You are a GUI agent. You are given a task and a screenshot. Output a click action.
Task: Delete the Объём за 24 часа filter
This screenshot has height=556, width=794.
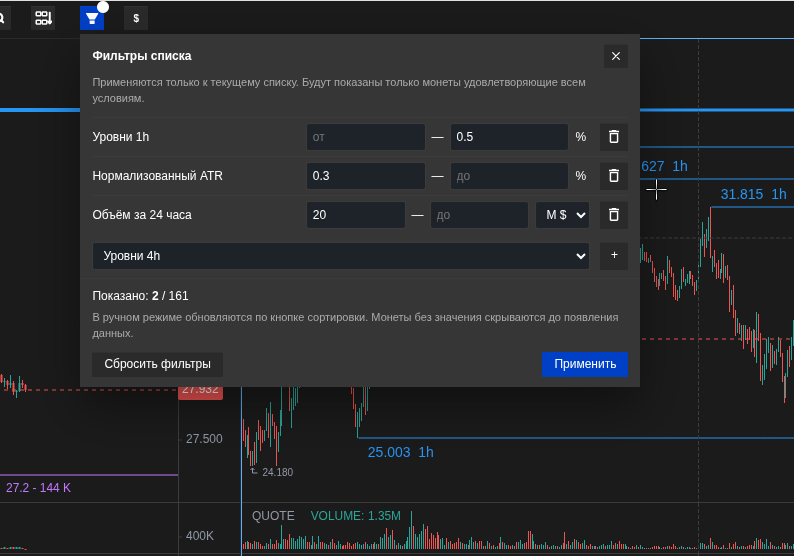tap(614, 215)
